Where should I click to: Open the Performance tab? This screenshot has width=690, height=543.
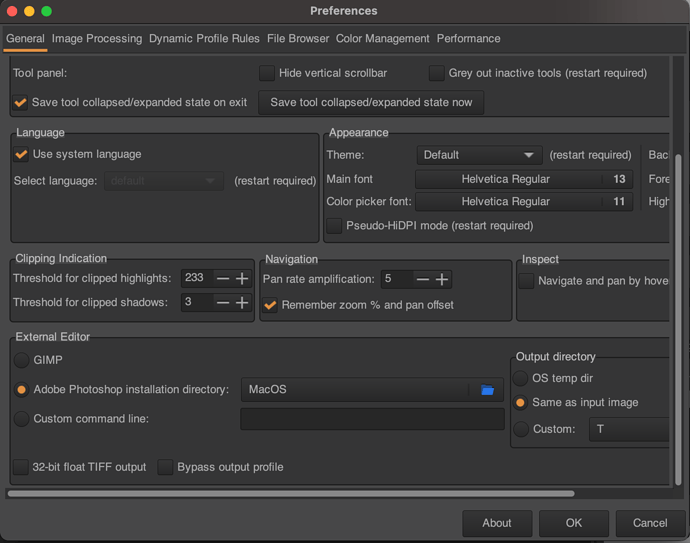468,39
